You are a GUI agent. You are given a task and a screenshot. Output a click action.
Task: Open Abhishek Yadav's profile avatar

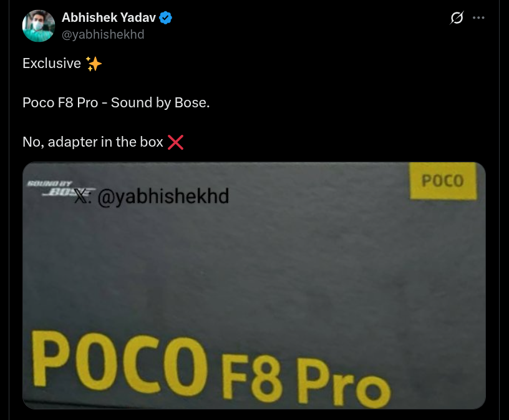tap(38, 26)
